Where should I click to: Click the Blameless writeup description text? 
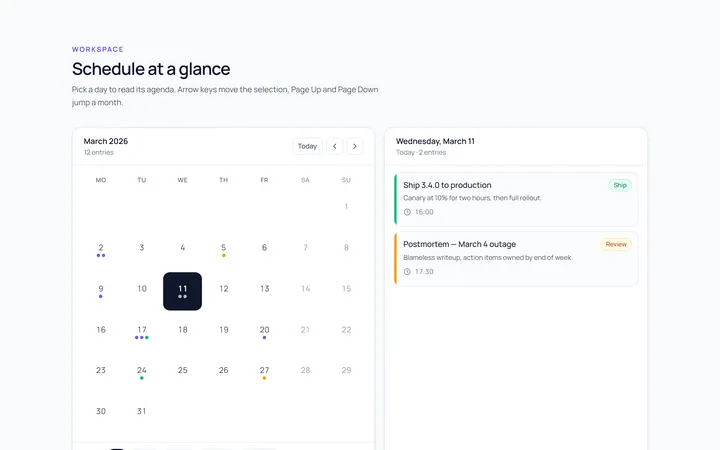488,258
